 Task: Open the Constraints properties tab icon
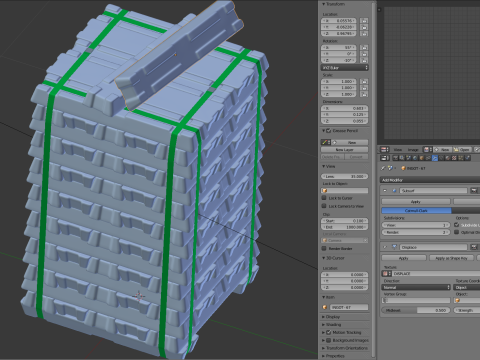point(428,158)
